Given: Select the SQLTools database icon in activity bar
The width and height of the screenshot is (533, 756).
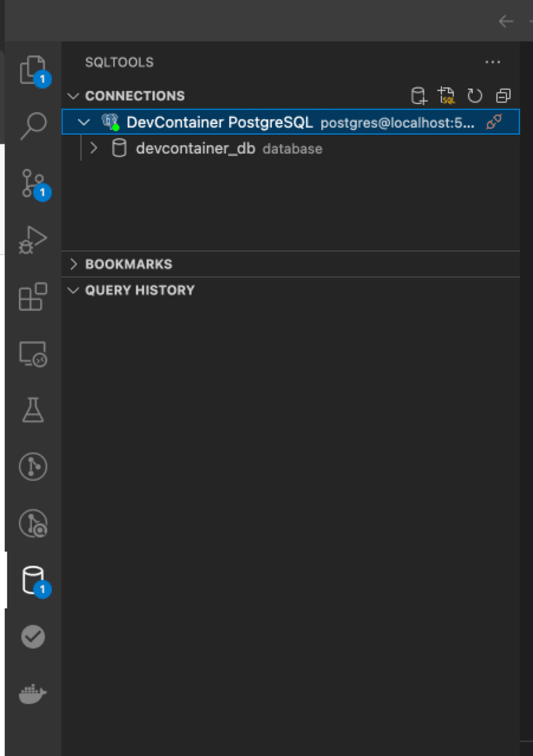Looking at the screenshot, I should pyautogui.click(x=33, y=580).
